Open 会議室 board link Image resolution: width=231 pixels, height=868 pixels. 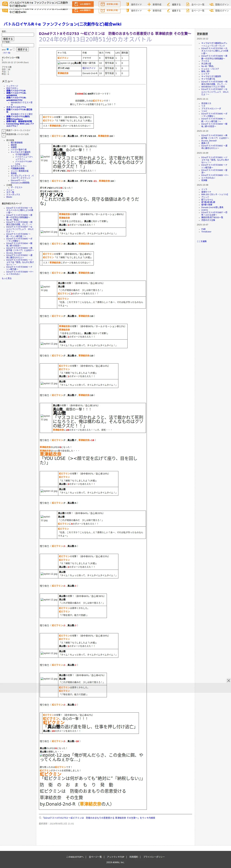click(13, 147)
